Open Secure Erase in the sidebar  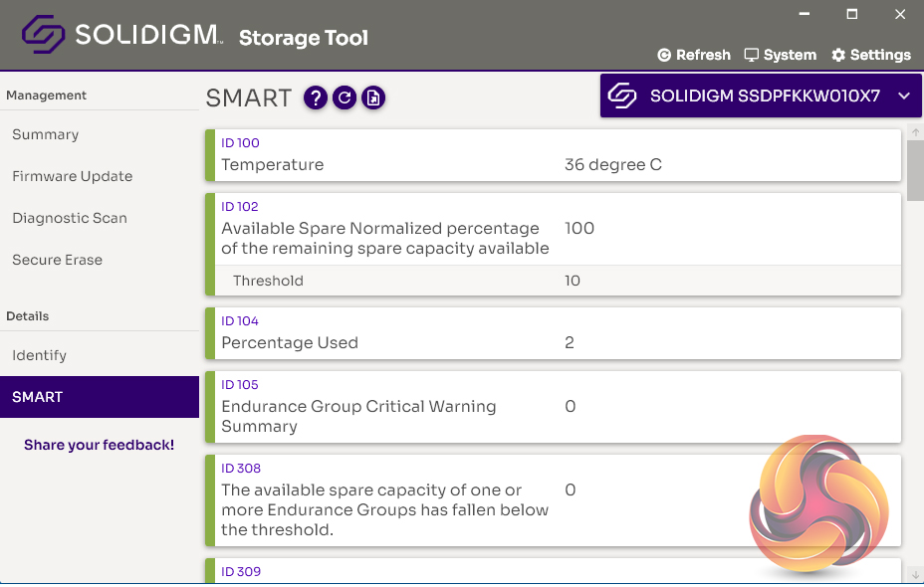click(58, 260)
